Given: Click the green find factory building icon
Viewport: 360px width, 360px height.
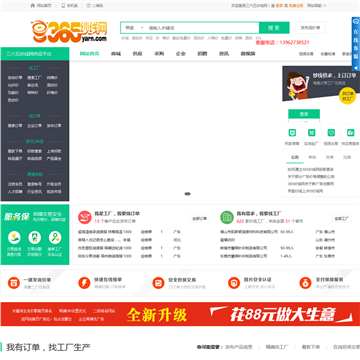Looking at the screenshot, I should 227,217.
